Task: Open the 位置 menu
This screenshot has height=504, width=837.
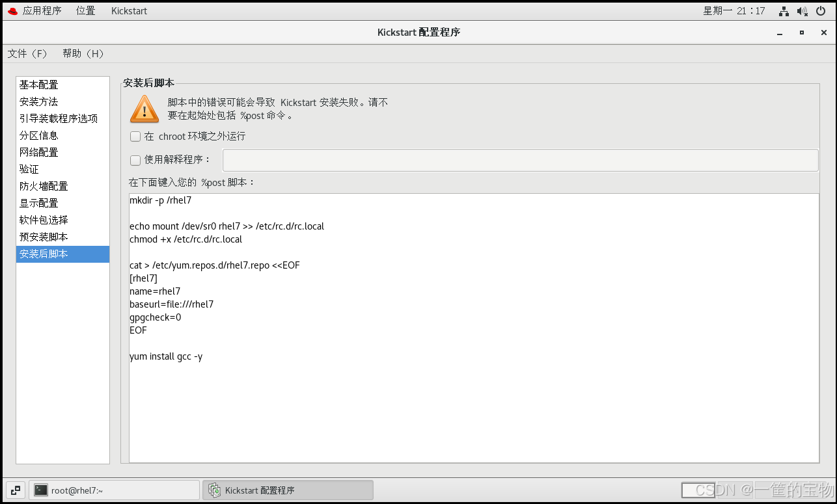Action: coord(85,11)
